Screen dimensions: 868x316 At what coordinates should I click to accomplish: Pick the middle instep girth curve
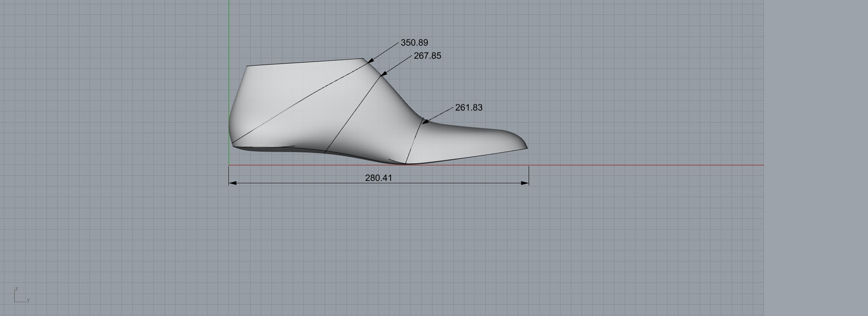(x=351, y=115)
